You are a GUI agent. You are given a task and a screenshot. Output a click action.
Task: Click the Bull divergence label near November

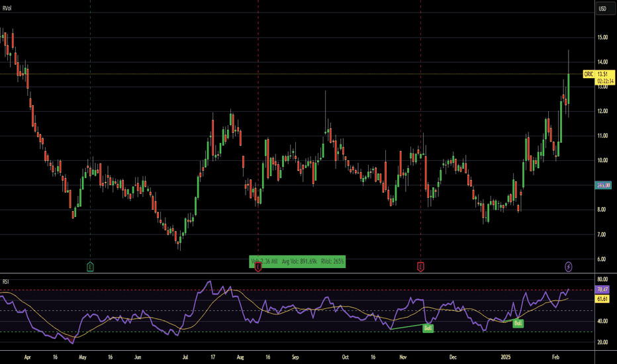pyautogui.click(x=428, y=328)
